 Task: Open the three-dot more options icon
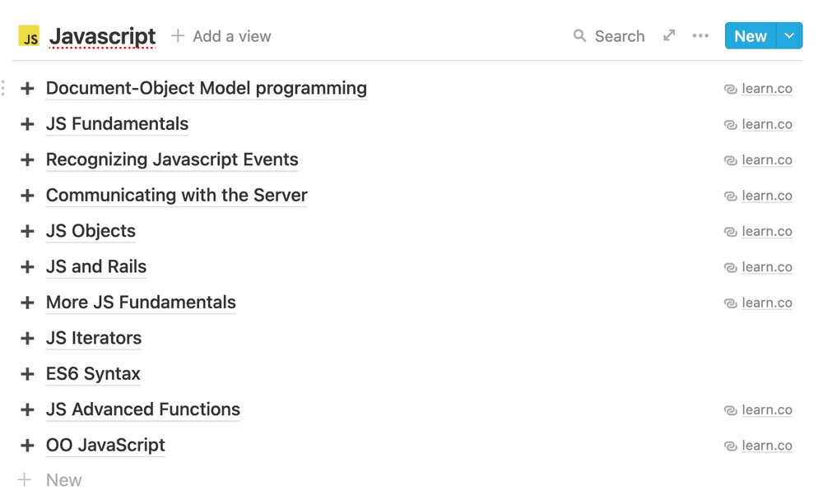tap(700, 36)
